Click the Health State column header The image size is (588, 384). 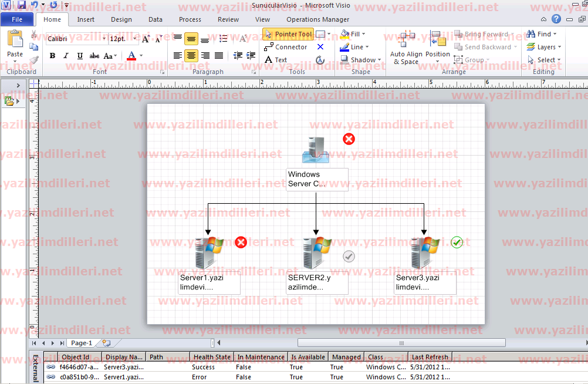pyautogui.click(x=212, y=357)
